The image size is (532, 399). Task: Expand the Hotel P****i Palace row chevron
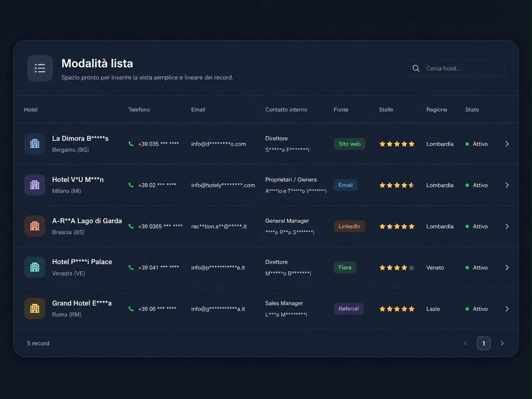(x=507, y=267)
